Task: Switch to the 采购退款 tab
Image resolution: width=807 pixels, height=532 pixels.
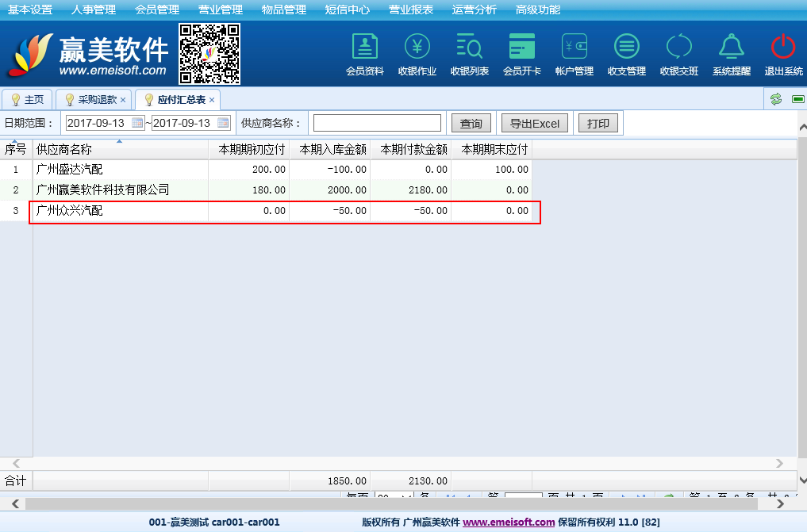Action: (x=97, y=100)
